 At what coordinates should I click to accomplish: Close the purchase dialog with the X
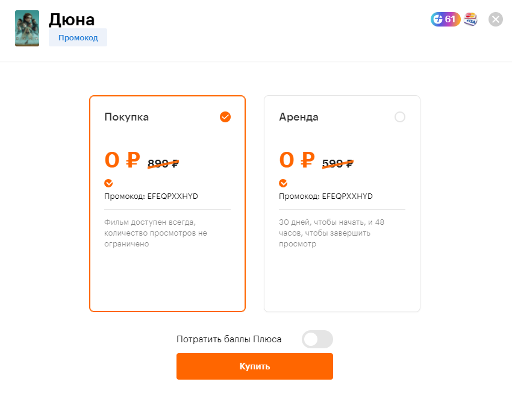point(496,19)
